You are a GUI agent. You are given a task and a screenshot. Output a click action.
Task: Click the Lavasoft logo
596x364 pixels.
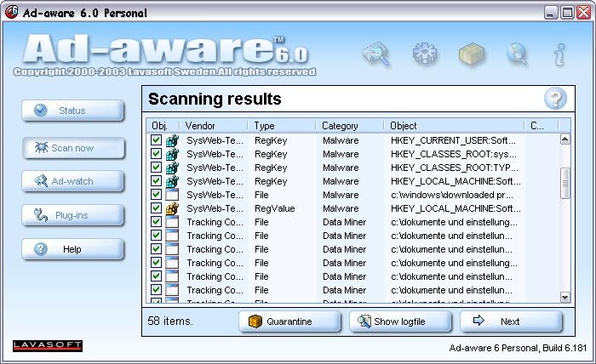coord(48,345)
